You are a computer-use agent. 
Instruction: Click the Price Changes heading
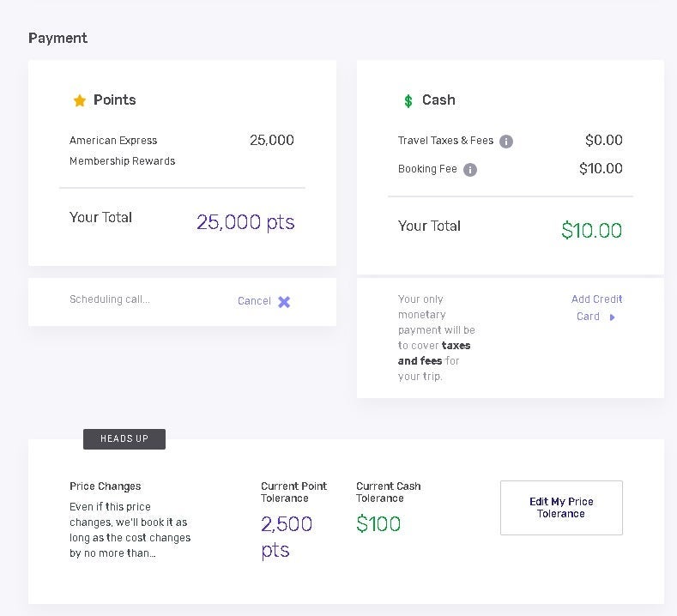click(106, 486)
